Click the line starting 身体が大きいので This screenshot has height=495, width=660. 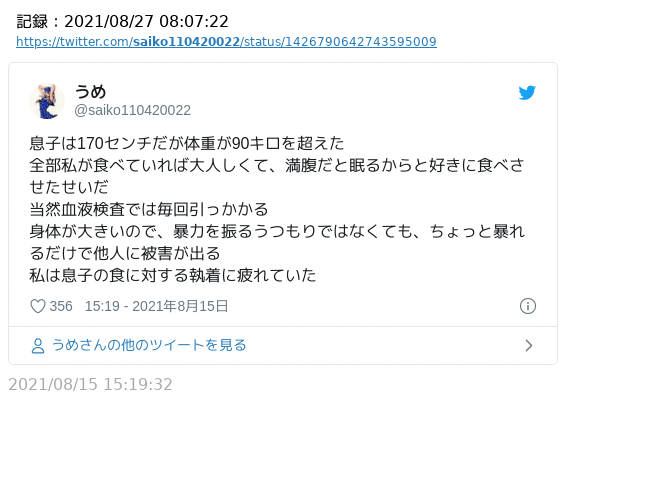point(277,231)
